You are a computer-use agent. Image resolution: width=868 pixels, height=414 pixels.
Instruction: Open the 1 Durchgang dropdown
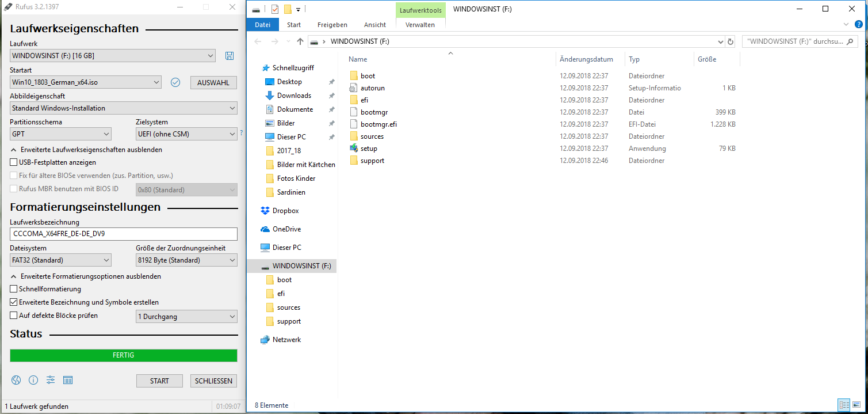[x=186, y=317]
